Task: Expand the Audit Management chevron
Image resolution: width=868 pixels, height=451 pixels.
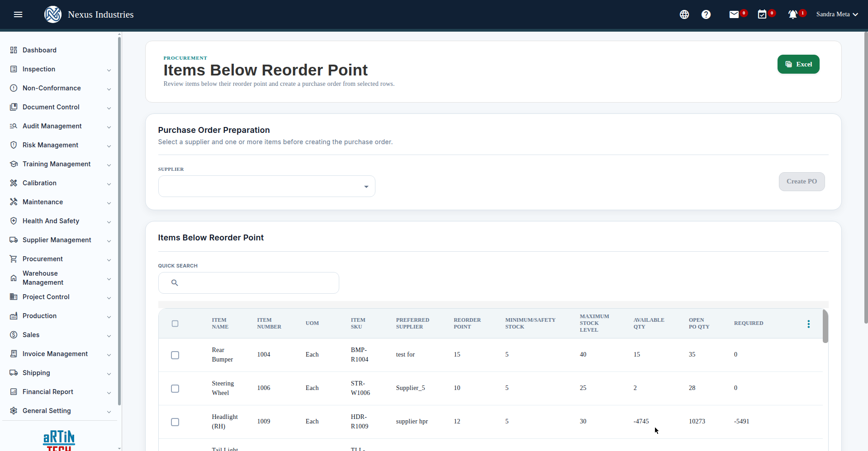Action: (109, 127)
